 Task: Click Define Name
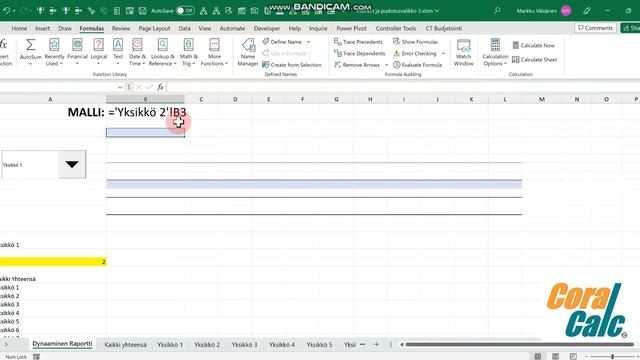[282, 42]
